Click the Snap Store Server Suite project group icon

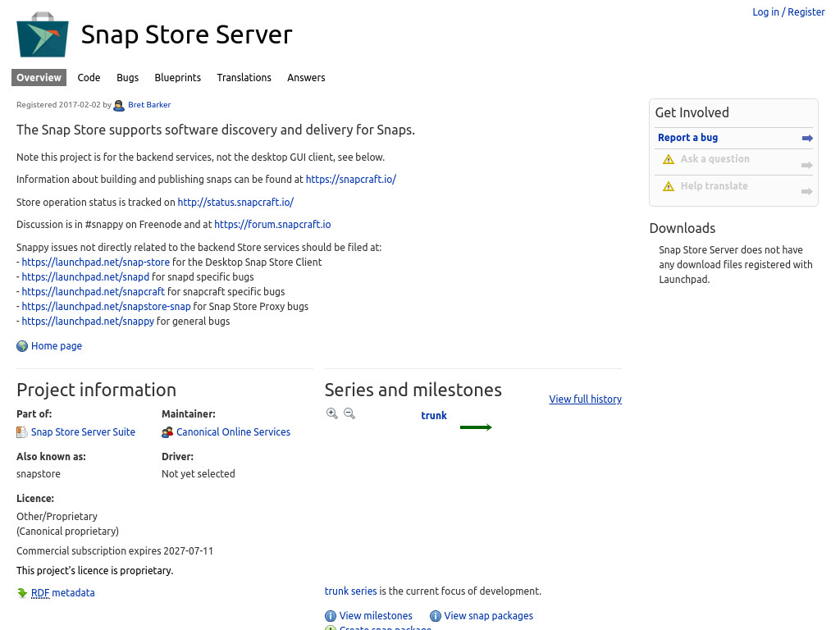tap(22, 432)
